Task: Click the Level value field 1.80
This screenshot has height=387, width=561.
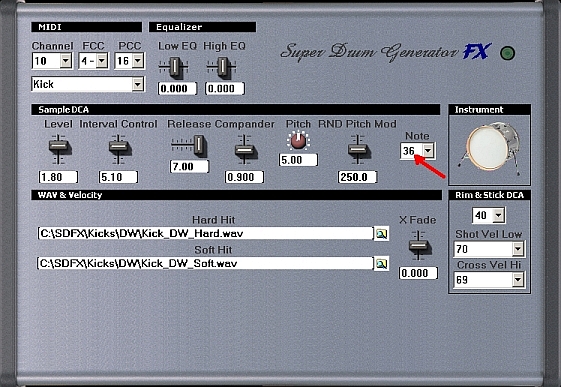Action: [58, 177]
